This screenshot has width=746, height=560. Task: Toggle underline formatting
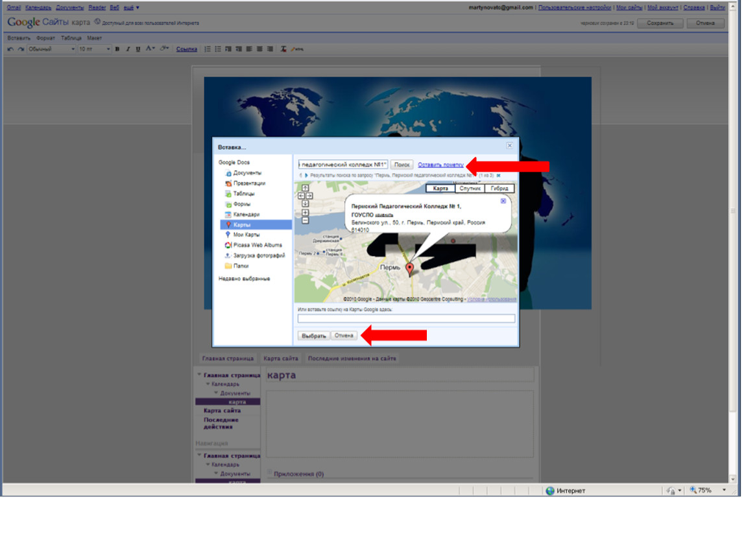[x=138, y=49]
